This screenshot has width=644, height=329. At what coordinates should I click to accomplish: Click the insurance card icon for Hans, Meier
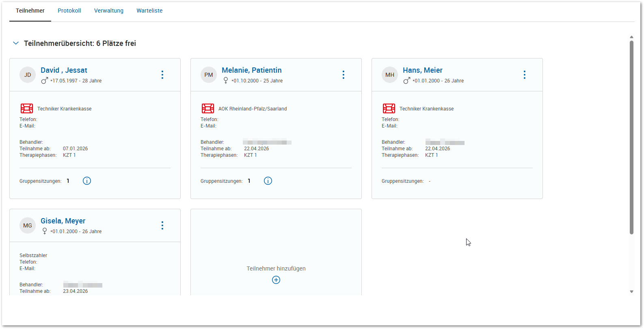click(389, 108)
